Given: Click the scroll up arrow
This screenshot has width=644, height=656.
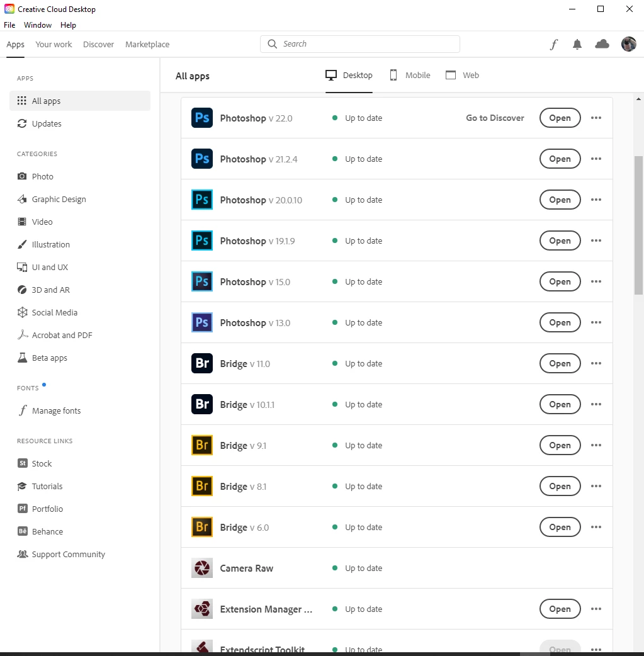Looking at the screenshot, I should [638, 99].
